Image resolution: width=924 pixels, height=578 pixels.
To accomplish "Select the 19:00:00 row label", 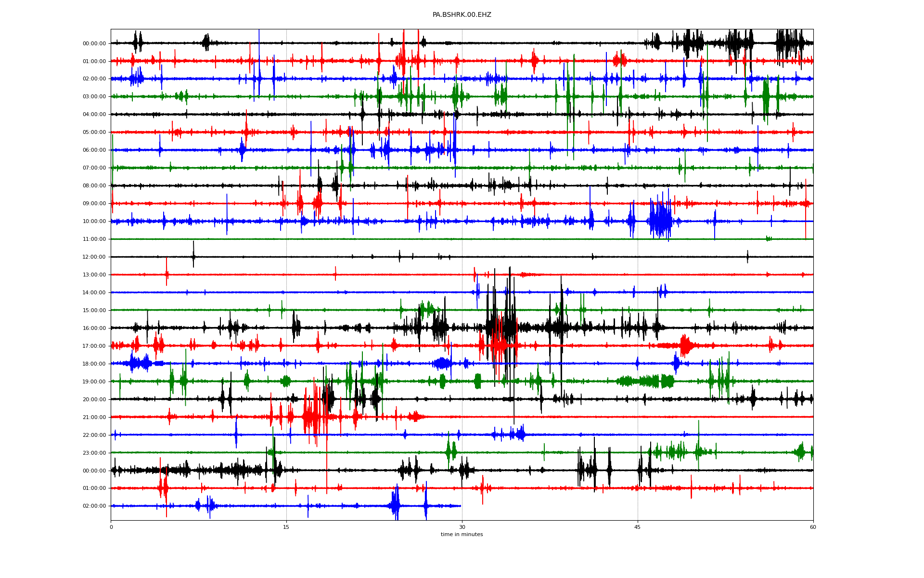I will tap(94, 382).
